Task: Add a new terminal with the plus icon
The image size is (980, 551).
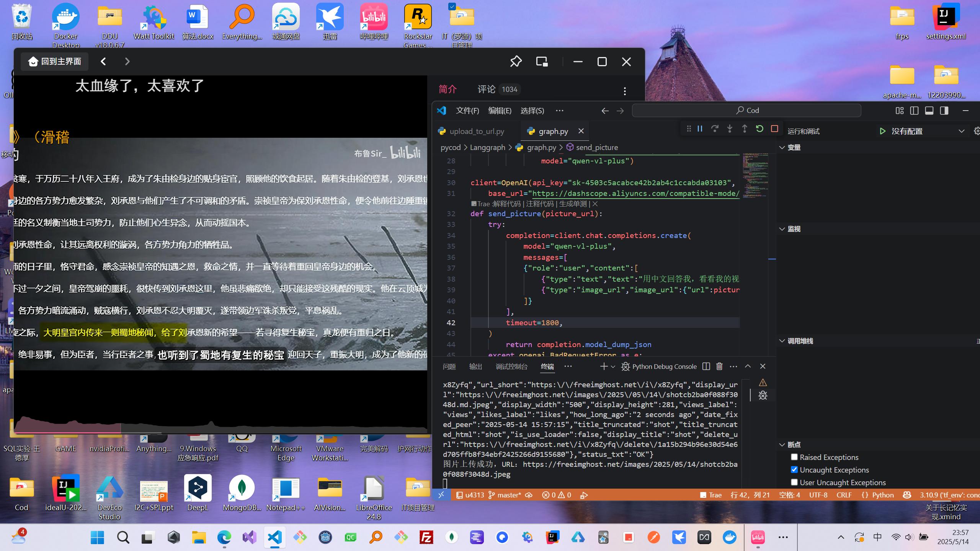Action: (x=604, y=367)
